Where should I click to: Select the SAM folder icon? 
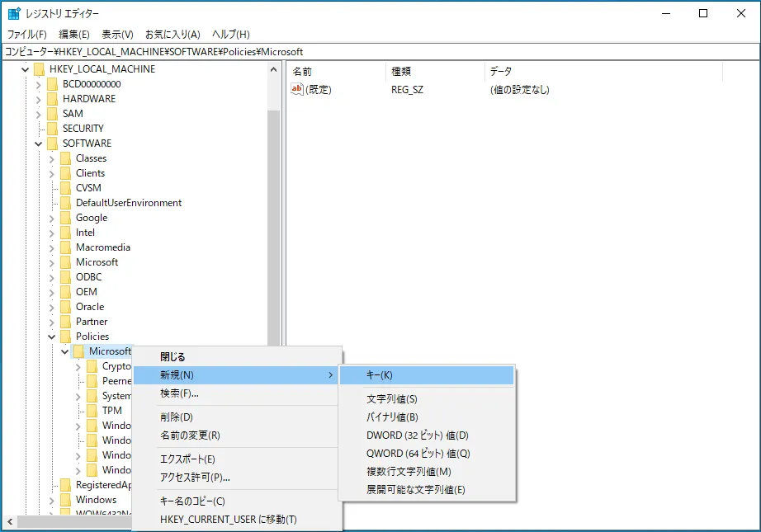pyautogui.click(x=53, y=114)
